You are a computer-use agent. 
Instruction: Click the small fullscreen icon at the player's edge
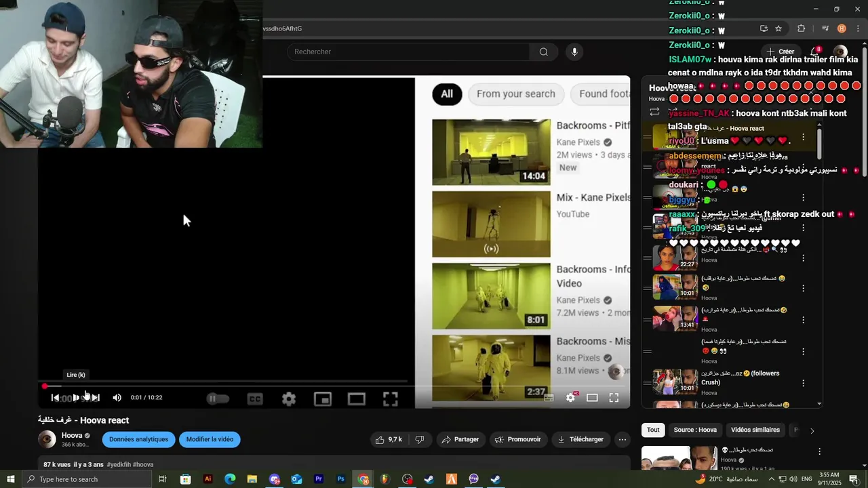point(614,398)
